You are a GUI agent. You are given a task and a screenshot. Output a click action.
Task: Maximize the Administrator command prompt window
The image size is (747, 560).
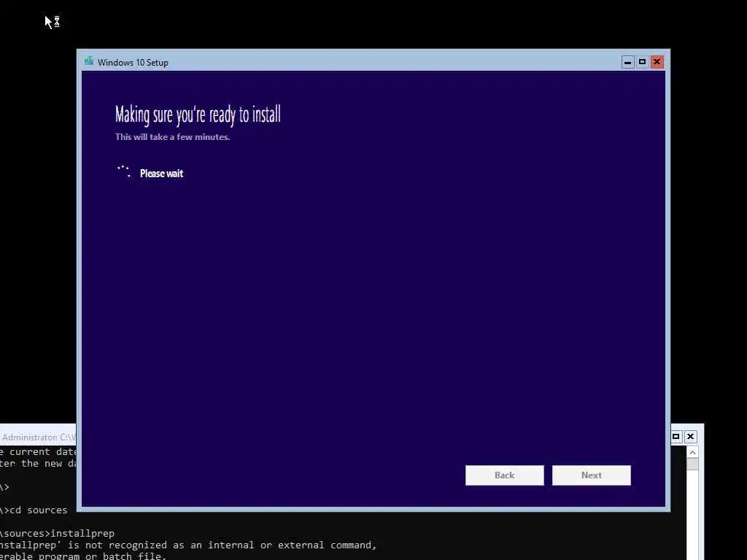(676, 436)
